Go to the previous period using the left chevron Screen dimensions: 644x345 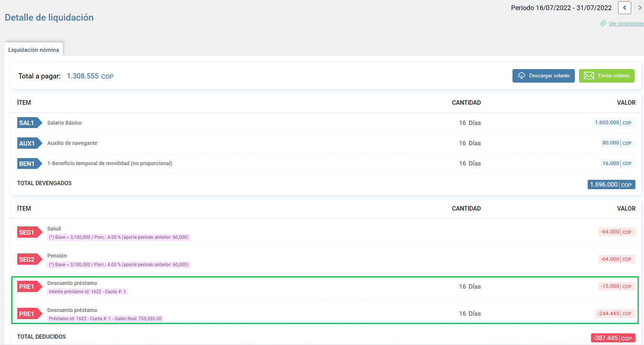coord(624,8)
